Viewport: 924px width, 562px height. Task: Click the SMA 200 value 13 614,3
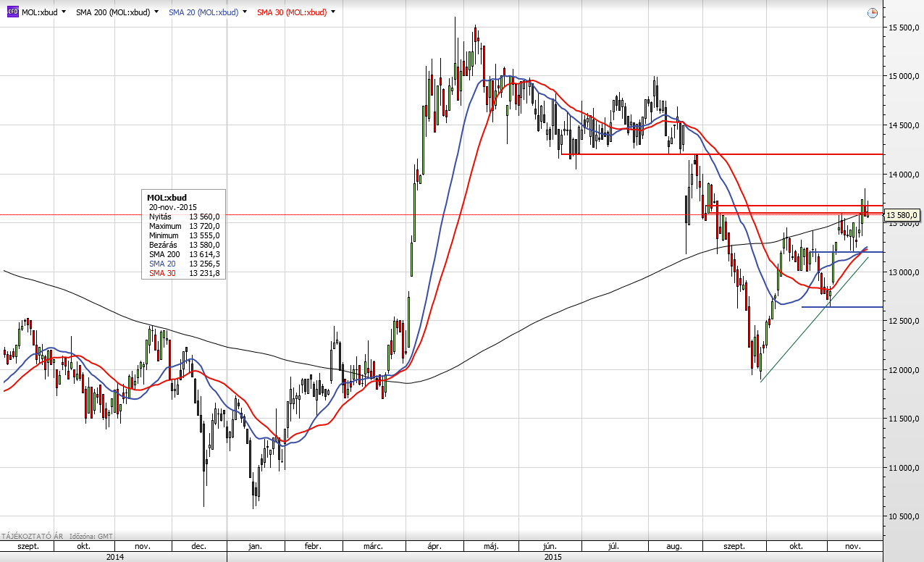(205, 254)
